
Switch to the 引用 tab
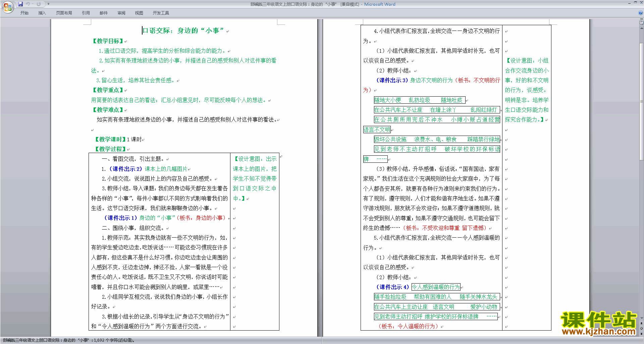pos(86,13)
